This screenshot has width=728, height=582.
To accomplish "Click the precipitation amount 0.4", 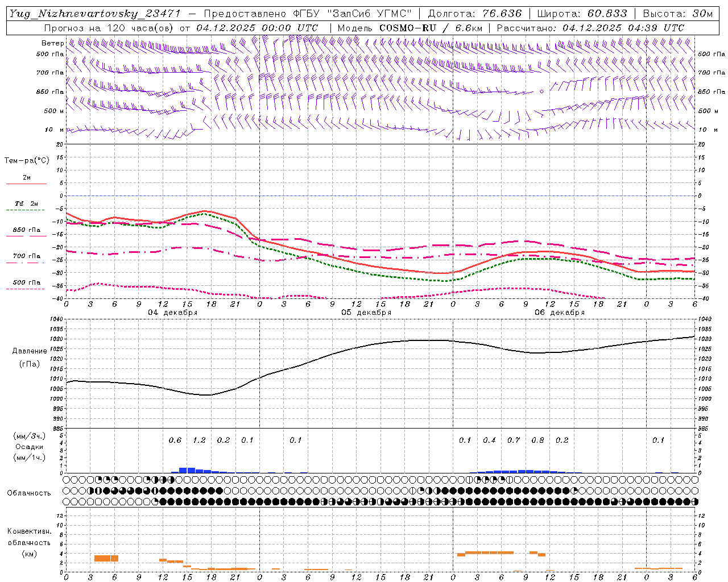I will click(x=489, y=440).
